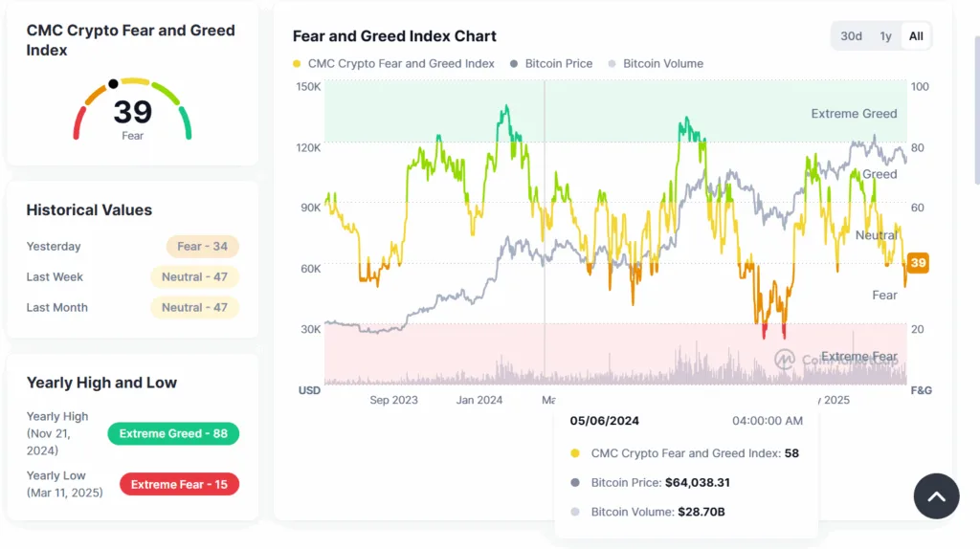Click the light Bitcoin Volume legend dot

click(x=612, y=64)
